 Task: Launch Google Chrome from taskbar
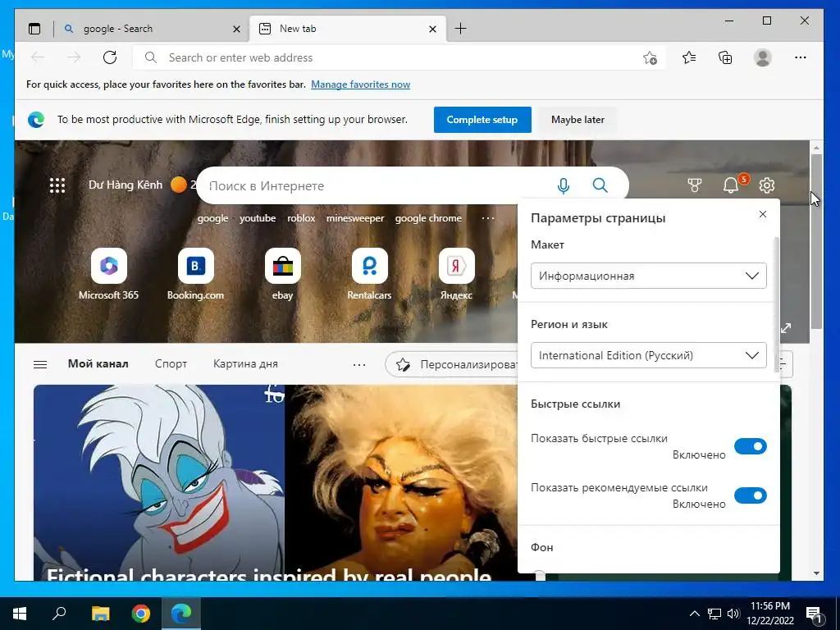click(x=141, y=614)
